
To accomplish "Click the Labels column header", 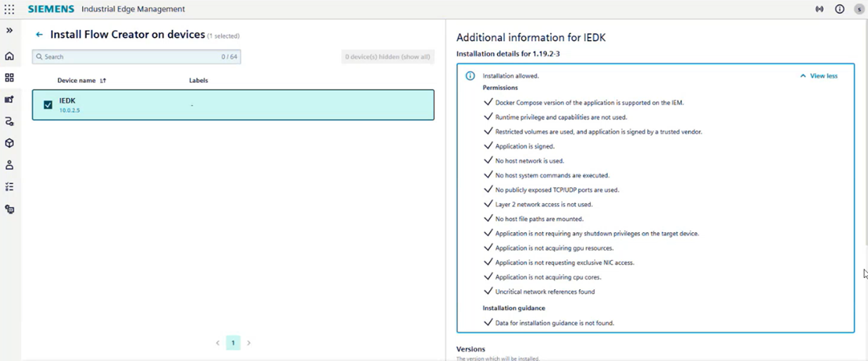I will coord(199,81).
